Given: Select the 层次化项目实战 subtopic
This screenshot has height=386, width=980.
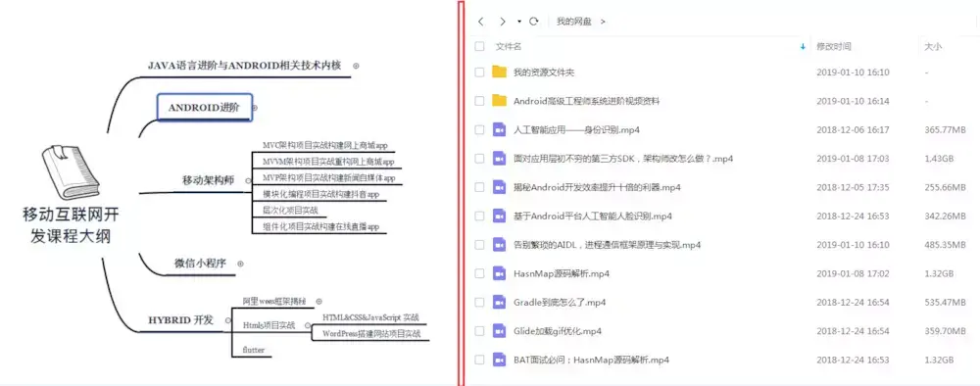Looking at the screenshot, I should point(291,211).
